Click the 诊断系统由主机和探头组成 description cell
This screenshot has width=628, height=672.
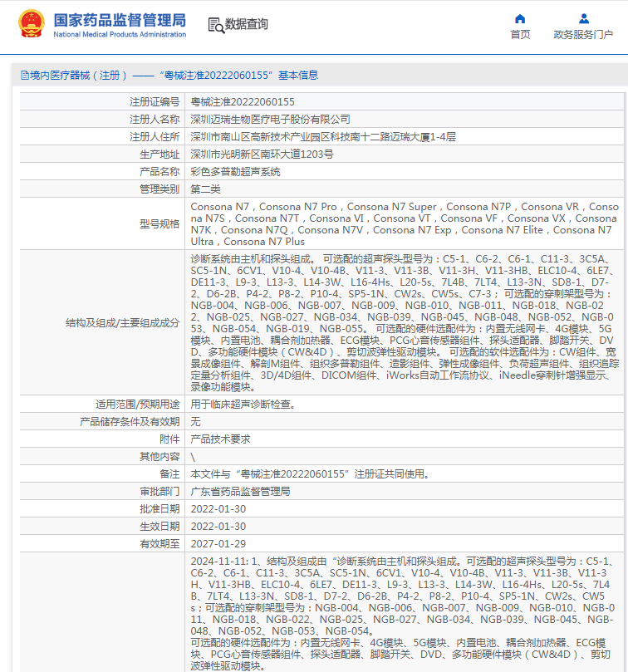tap(405, 323)
